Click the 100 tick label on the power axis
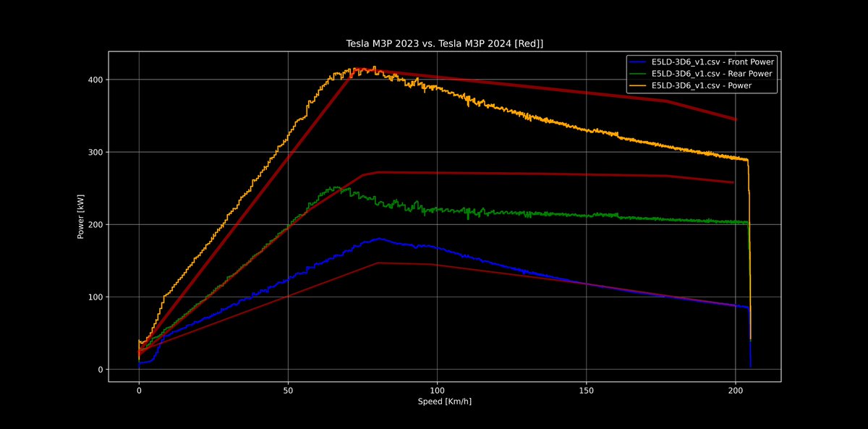 coord(95,297)
